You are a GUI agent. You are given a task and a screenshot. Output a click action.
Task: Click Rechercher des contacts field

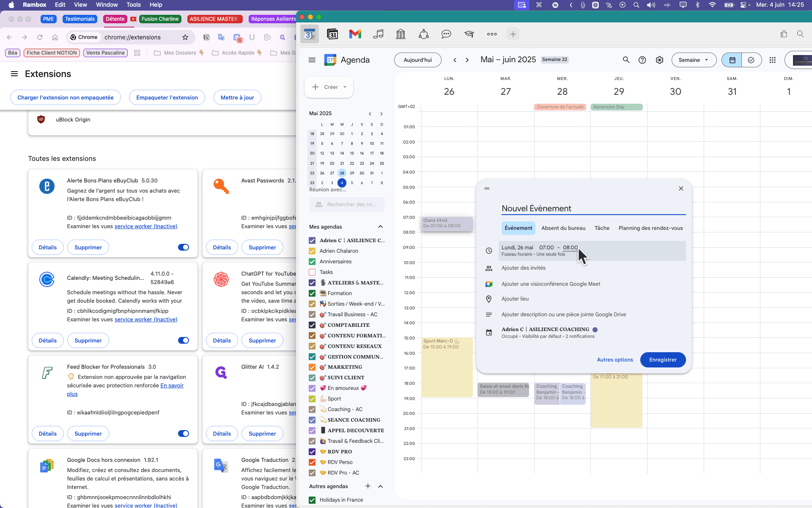347,204
